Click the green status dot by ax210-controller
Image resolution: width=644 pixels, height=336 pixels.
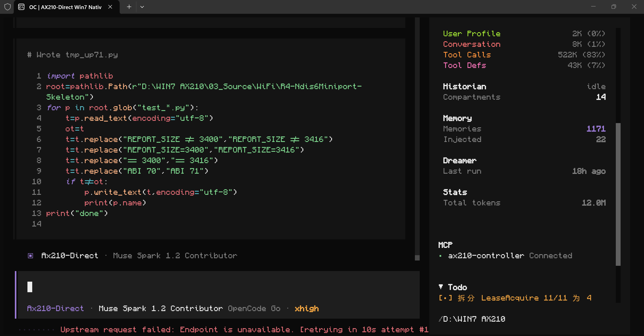pyautogui.click(x=440, y=256)
